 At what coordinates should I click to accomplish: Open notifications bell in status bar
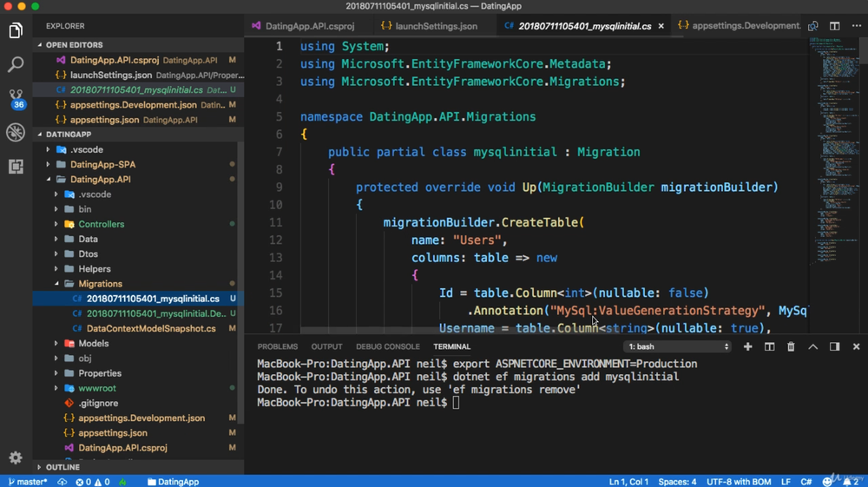851,482
